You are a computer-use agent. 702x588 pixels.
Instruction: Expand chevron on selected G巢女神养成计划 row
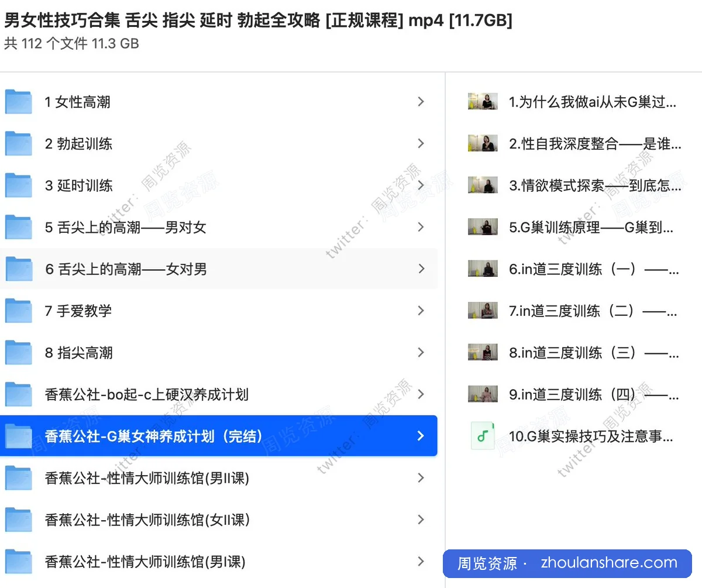(421, 436)
